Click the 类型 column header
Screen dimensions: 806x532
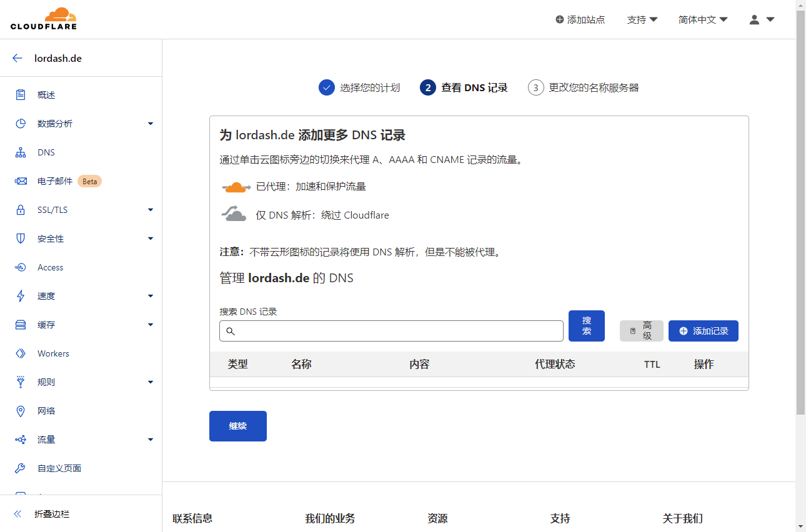pos(238,364)
